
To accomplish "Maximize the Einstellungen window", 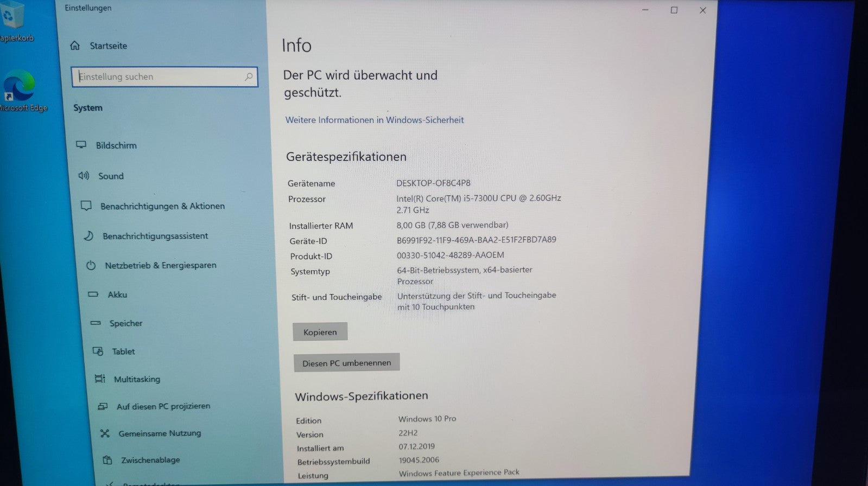I will 674,10.
